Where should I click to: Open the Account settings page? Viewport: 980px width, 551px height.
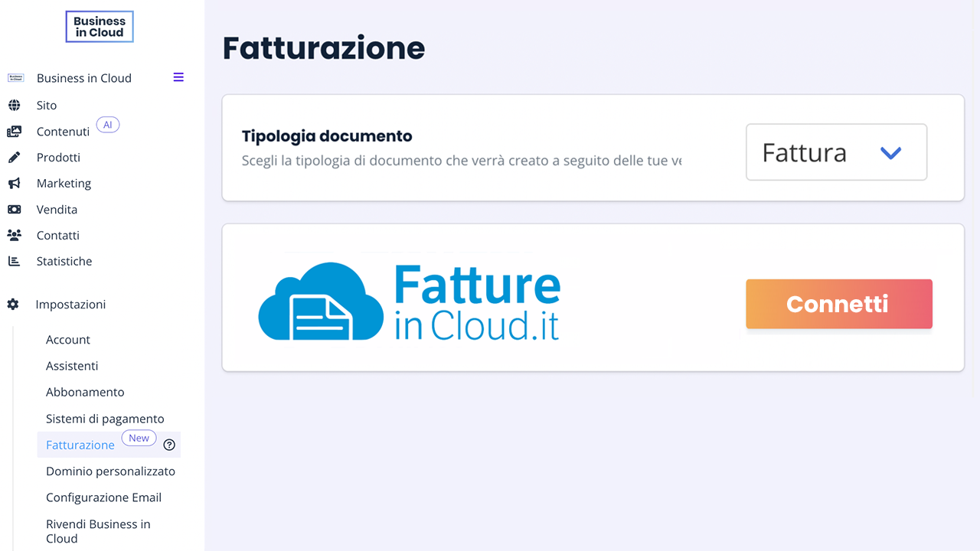coord(68,340)
